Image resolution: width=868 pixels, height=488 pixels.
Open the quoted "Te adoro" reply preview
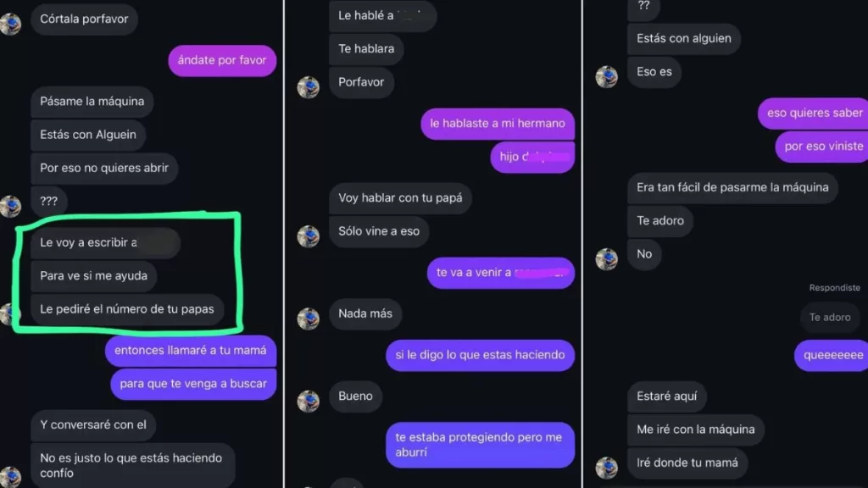(830, 318)
